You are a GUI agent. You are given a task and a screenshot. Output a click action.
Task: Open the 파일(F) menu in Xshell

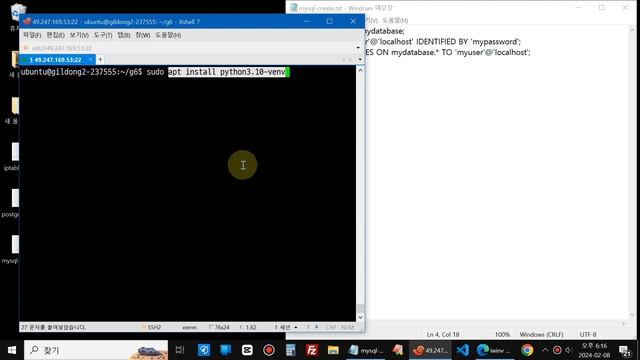pos(32,35)
